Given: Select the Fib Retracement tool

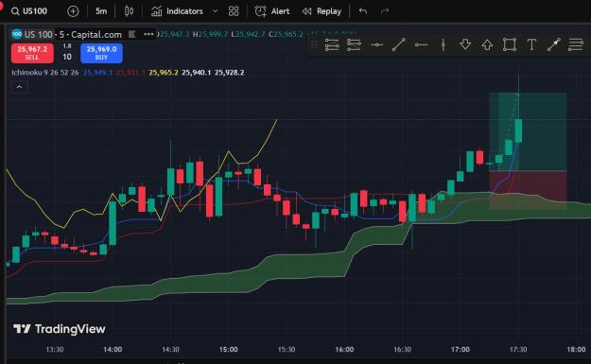Looking at the screenshot, I should (576, 44).
